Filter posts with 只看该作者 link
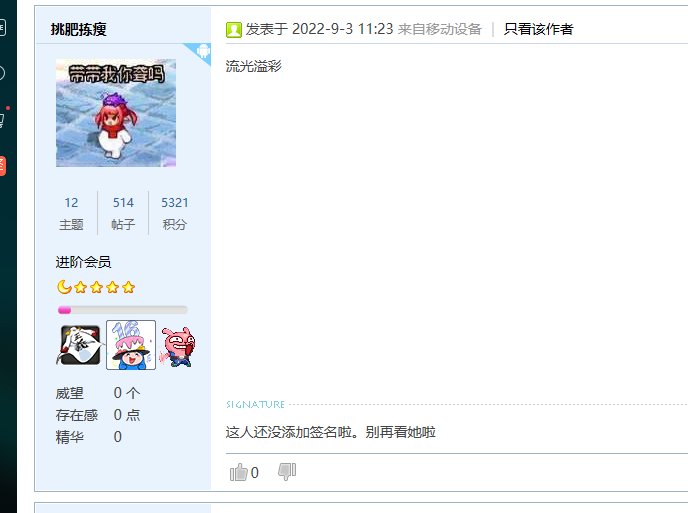The width and height of the screenshot is (688, 513). (x=538, y=29)
